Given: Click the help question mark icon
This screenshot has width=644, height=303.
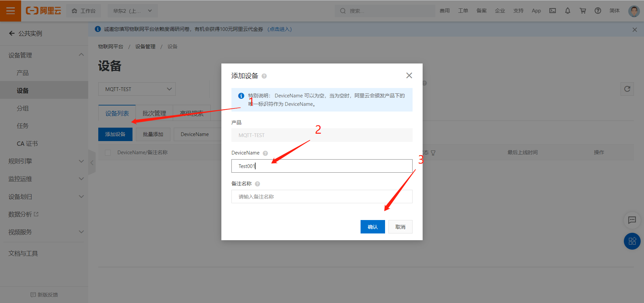Looking at the screenshot, I should click(x=598, y=10).
